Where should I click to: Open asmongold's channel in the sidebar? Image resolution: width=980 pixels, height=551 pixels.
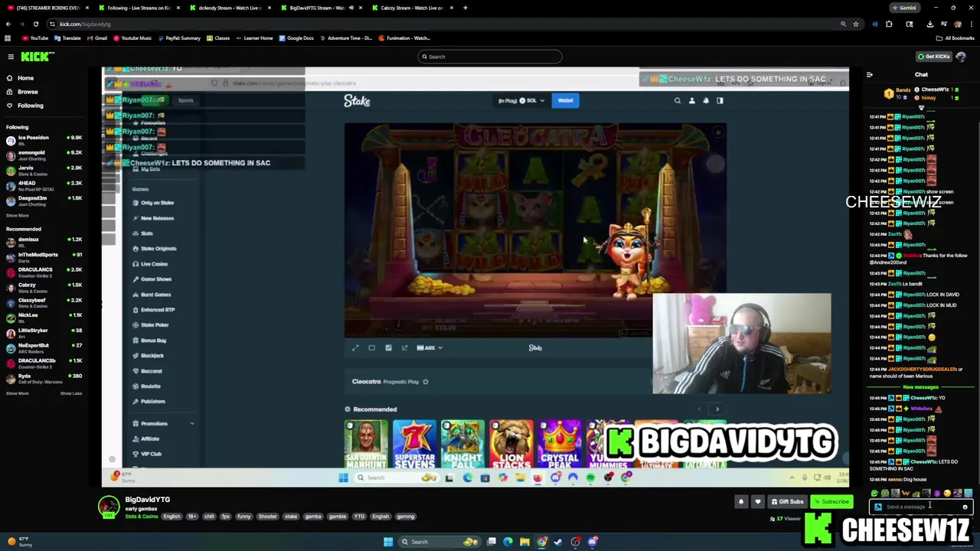(x=44, y=155)
